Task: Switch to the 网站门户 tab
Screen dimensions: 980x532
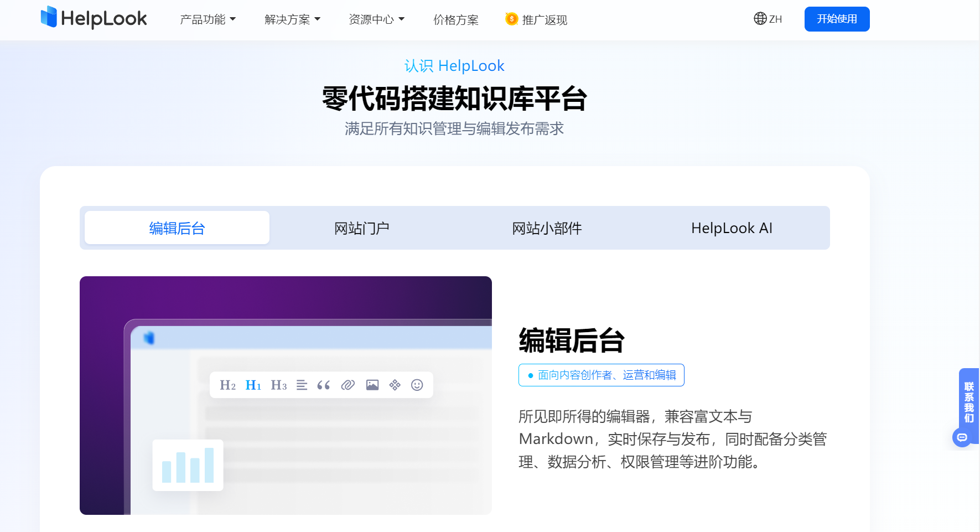Action: point(362,228)
